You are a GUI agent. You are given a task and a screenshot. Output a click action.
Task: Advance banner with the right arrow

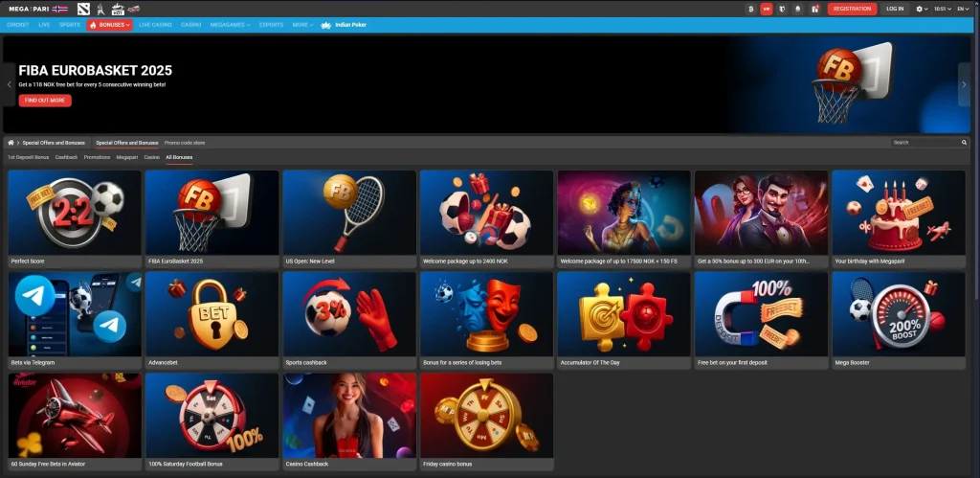click(964, 84)
